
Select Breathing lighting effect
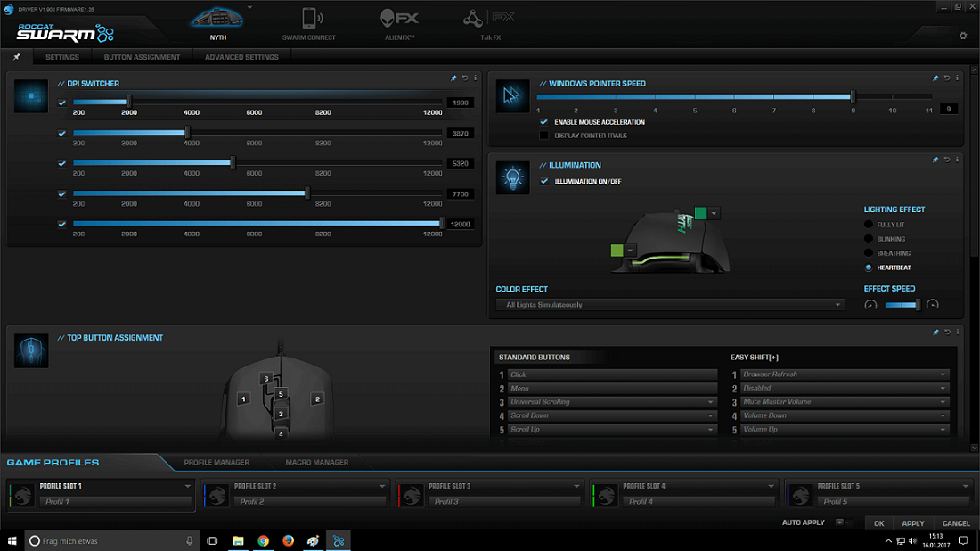[x=868, y=253]
